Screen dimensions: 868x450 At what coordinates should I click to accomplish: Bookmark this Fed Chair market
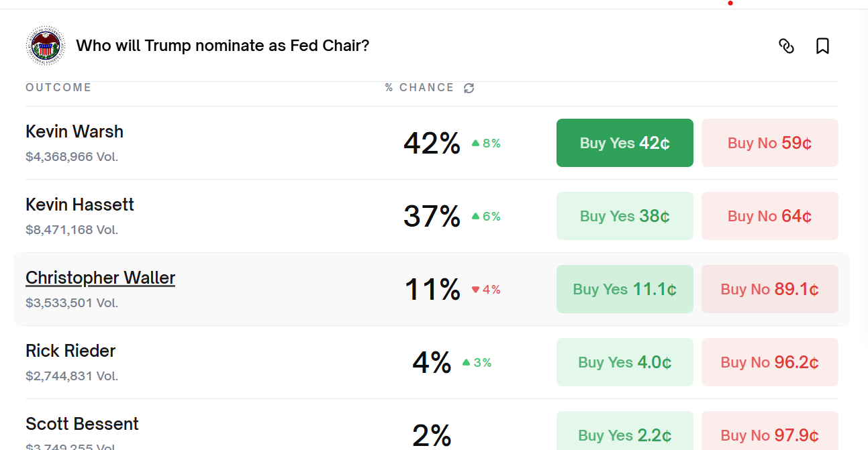coord(822,46)
